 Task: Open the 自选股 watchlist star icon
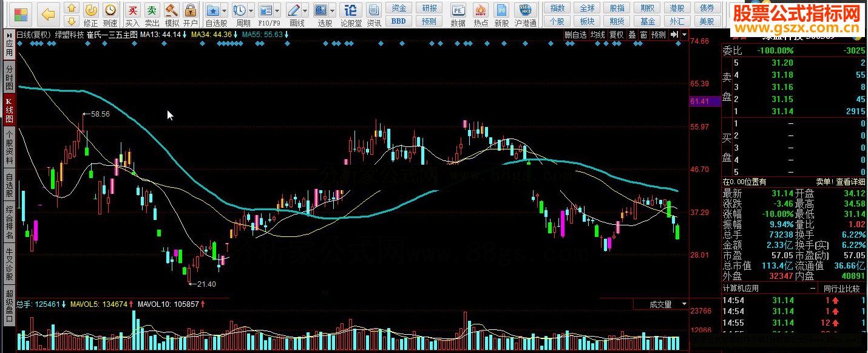click(x=213, y=10)
